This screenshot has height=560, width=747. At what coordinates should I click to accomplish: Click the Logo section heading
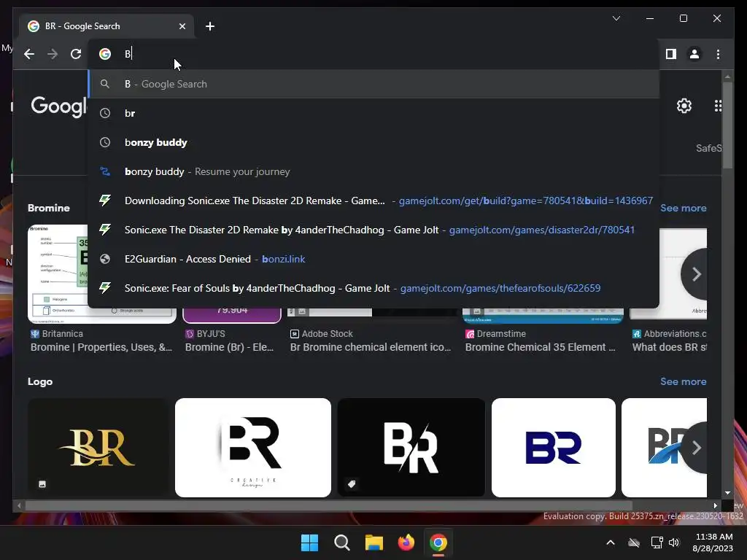point(40,381)
